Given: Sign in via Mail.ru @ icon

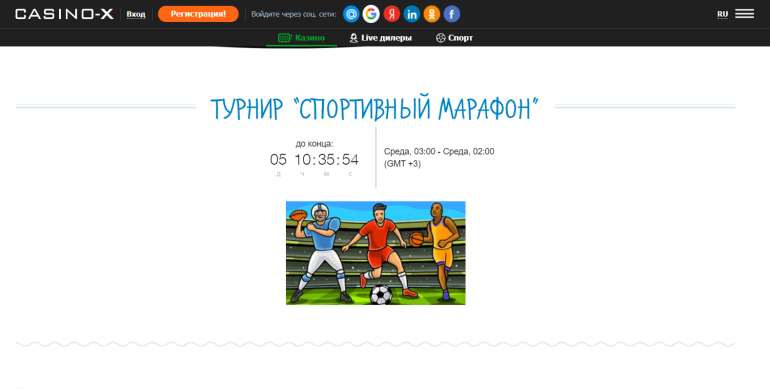Looking at the screenshot, I should (351, 14).
